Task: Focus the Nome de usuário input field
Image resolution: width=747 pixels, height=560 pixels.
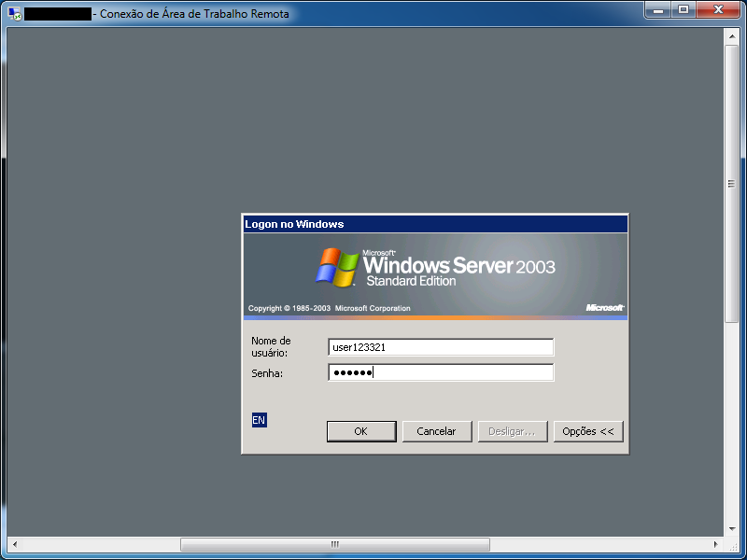Action: click(441, 347)
